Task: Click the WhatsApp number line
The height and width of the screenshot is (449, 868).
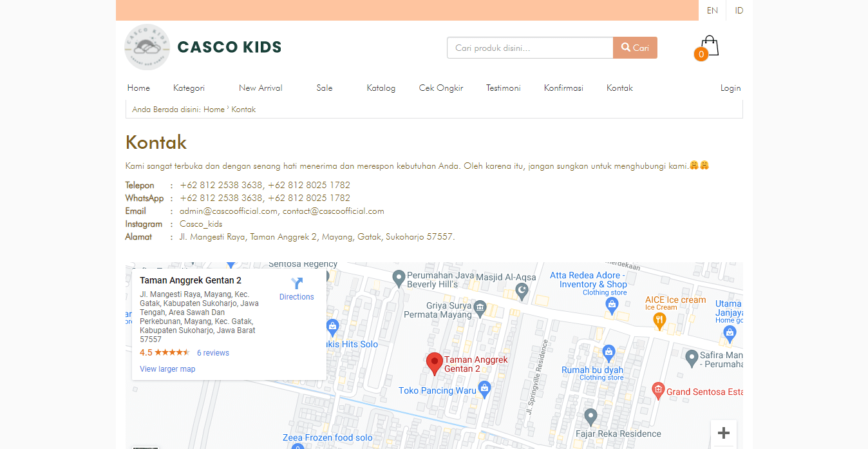Action: coord(265,198)
